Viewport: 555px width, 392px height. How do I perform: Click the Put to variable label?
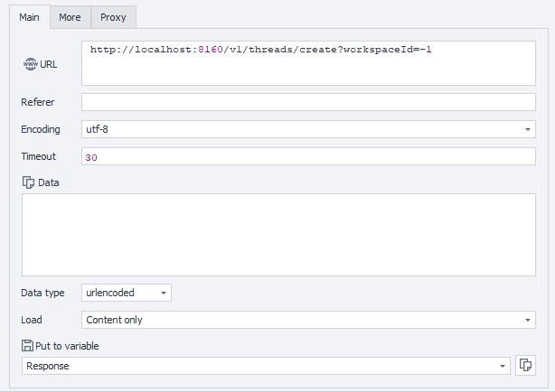pos(67,345)
